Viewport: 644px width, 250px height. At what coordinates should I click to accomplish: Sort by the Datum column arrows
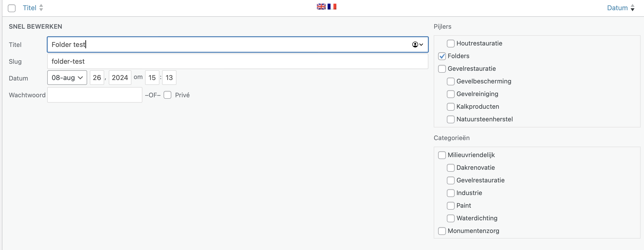pos(632,8)
